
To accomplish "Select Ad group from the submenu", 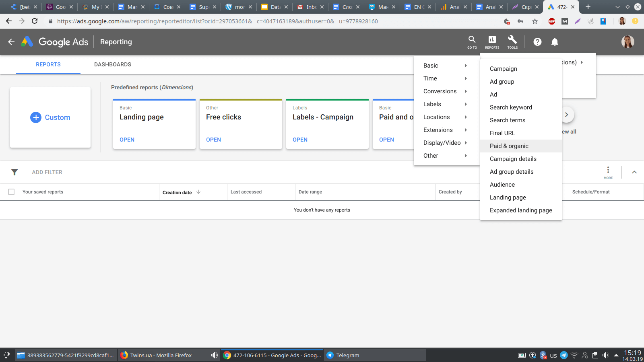I will pos(521,82).
